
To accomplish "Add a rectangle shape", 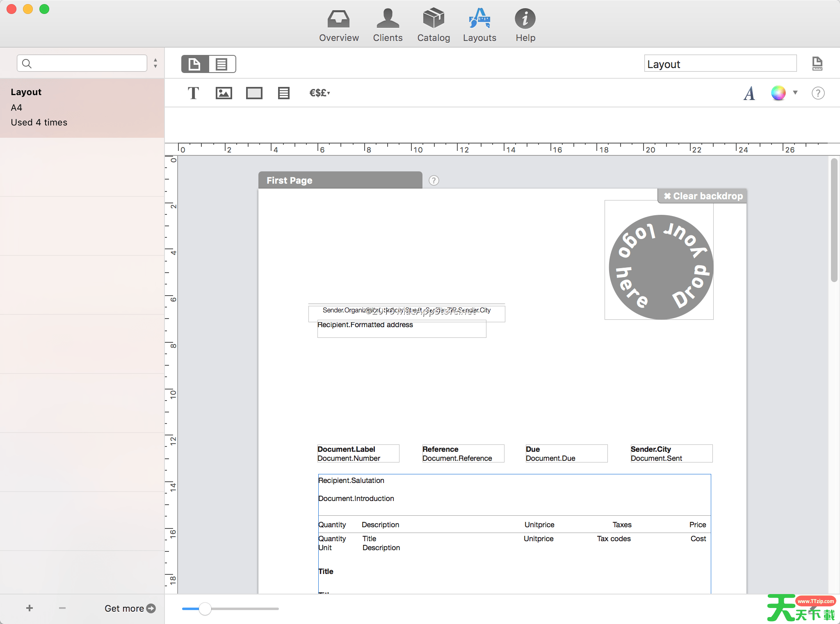I will 254,93.
